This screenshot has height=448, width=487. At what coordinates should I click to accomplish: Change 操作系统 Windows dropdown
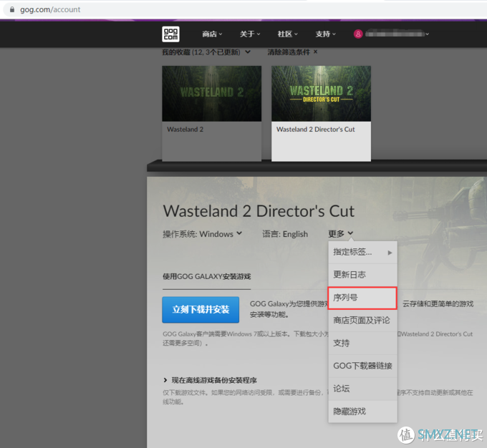pos(202,234)
